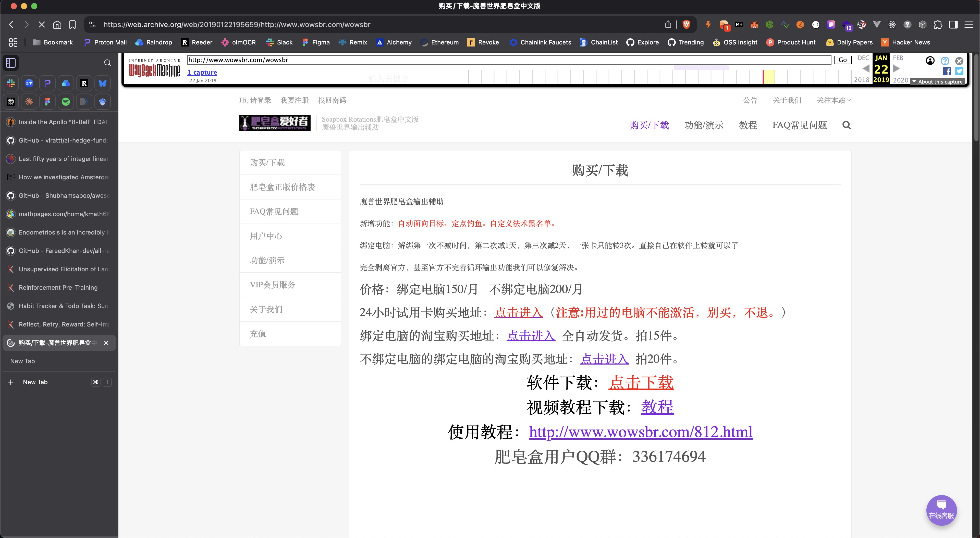Switch to the 功能/演示 navigation tab

(704, 125)
